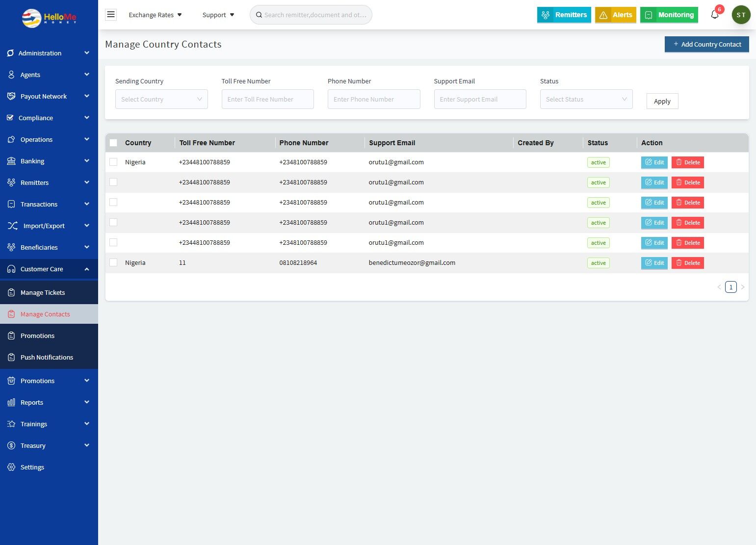This screenshot has height=545, width=756.
Task: Toggle the select-all checkbox in table header
Action: [x=113, y=143]
